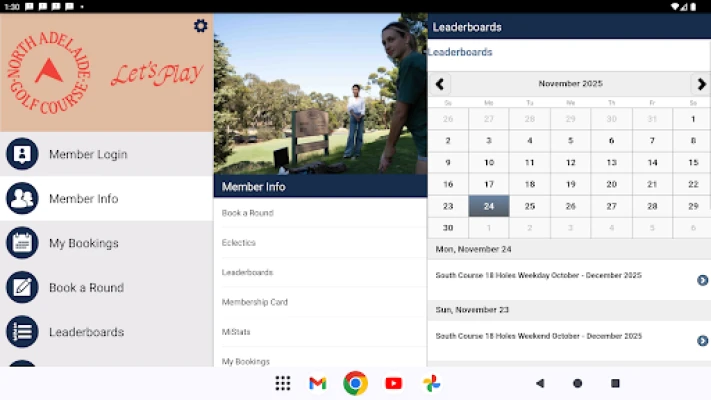The image size is (711, 400).
Task: Open the settings gear icon
Action: click(200, 26)
